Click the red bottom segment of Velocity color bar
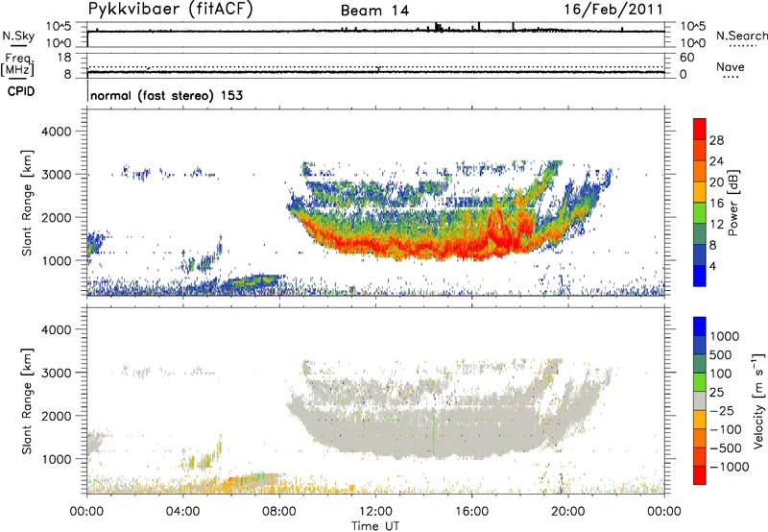The width and height of the screenshot is (768, 532). [700, 475]
